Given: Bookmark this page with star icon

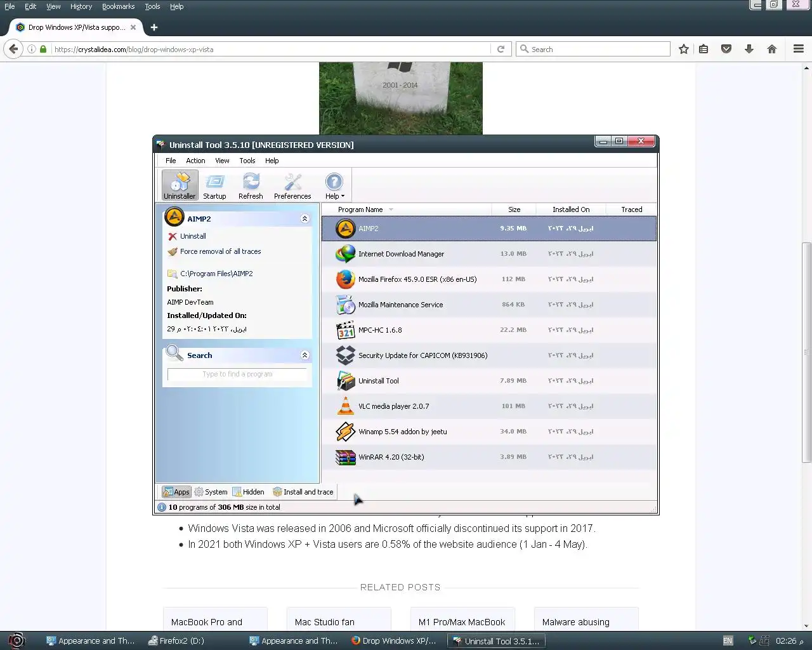Looking at the screenshot, I should click(683, 49).
